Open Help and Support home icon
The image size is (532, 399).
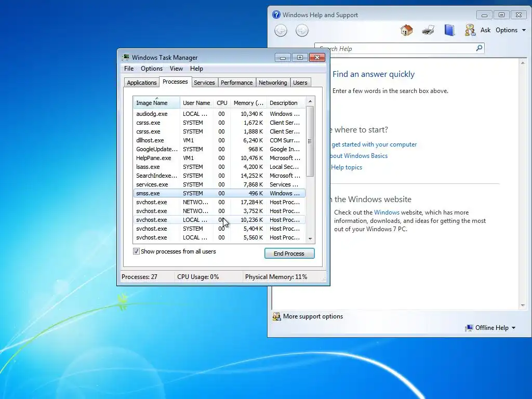[x=406, y=30]
